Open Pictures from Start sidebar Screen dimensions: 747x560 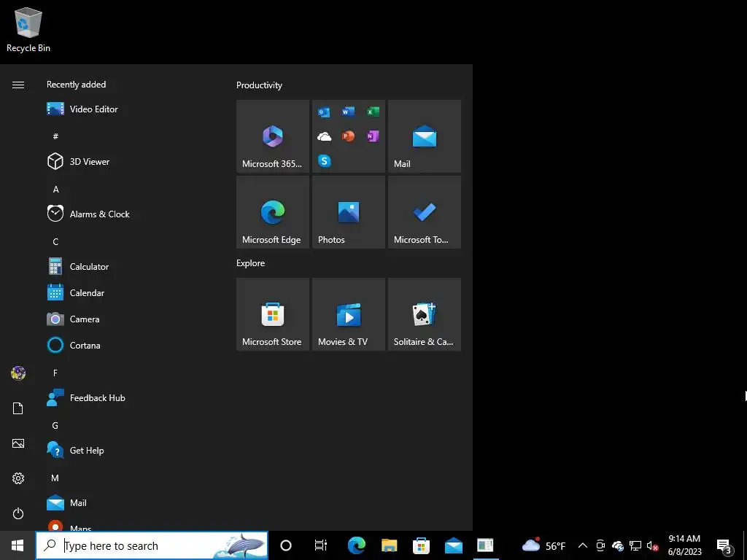pyautogui.click(x=18, y=443)
